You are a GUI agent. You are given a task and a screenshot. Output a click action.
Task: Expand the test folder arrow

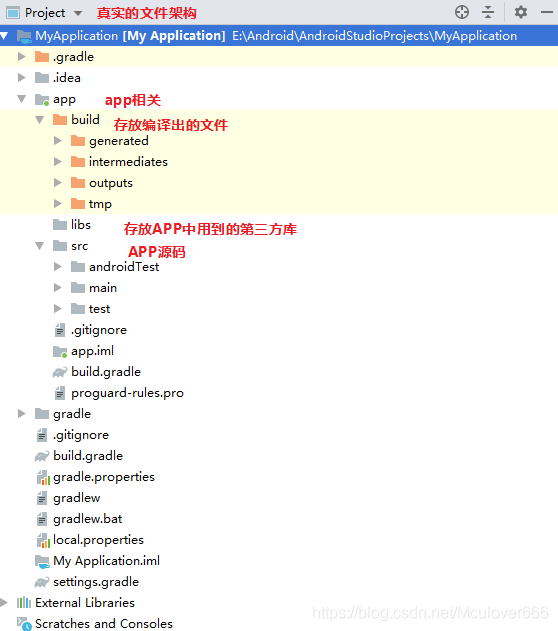pos(58,309)
